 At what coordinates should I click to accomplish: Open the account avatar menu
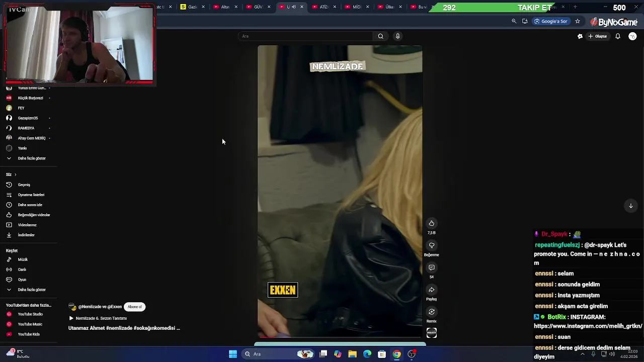point(632,36)
